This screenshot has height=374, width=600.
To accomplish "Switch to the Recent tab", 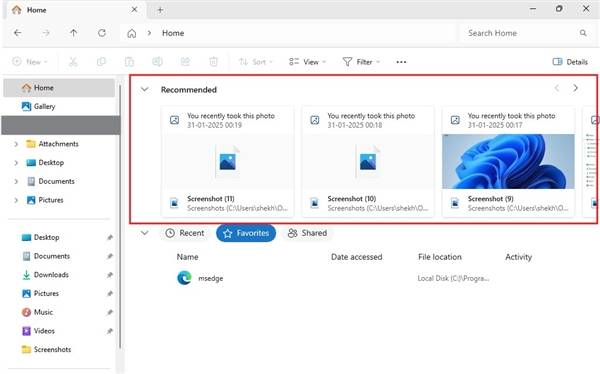I will click(x=185, y=233).
